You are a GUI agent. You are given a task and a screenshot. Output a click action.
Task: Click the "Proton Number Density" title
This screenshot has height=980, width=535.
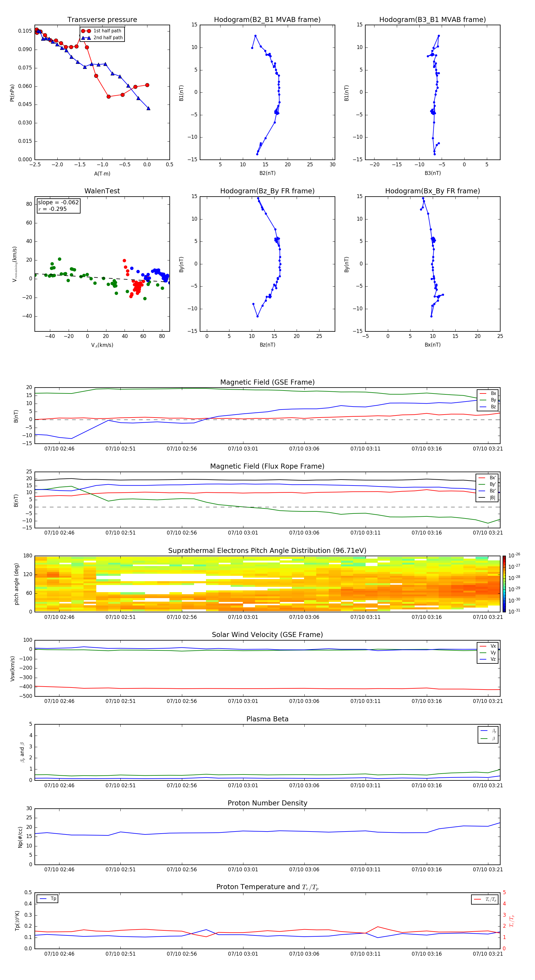click(267, 803)
